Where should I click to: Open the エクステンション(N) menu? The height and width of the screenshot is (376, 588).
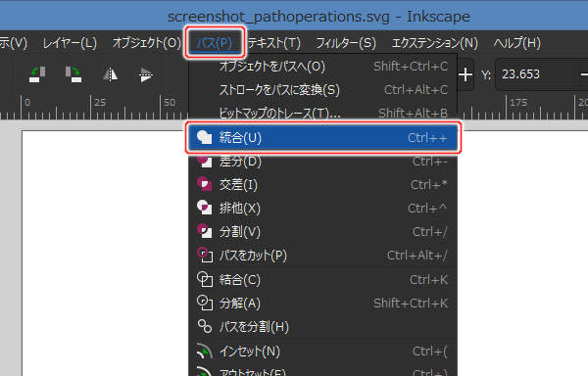pyautogui.click(x=434, y=43)
